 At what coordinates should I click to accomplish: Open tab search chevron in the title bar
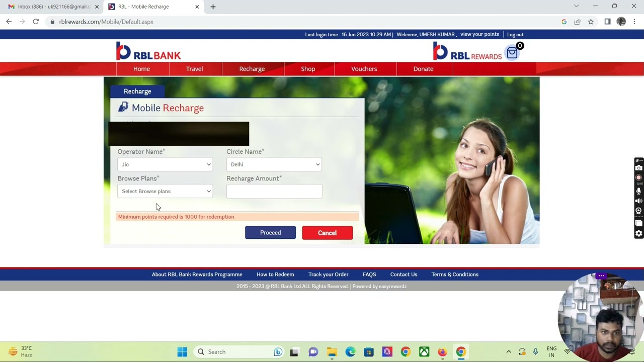[576, 6]
